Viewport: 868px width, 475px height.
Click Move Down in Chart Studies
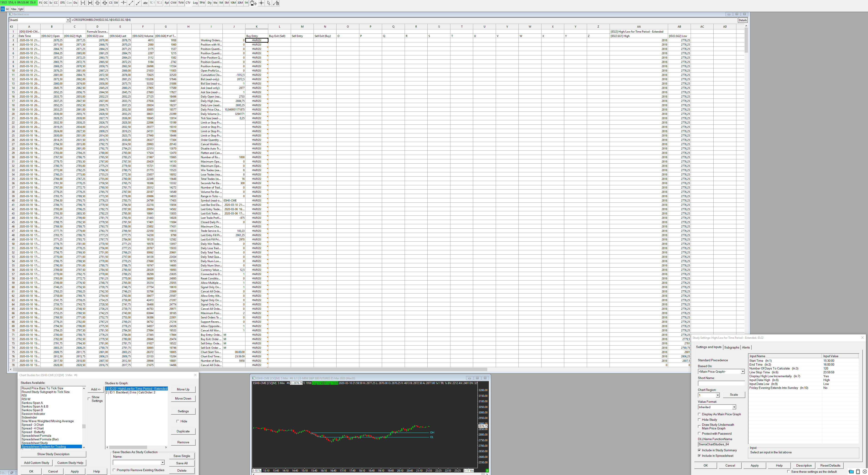pyautogui.click(x=183, y=398)
